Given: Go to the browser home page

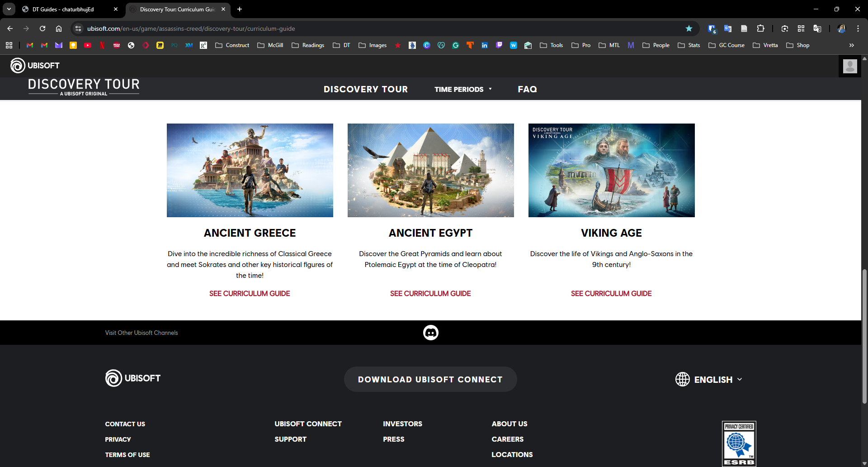Looking at the screenshot, I should (59, 29).
